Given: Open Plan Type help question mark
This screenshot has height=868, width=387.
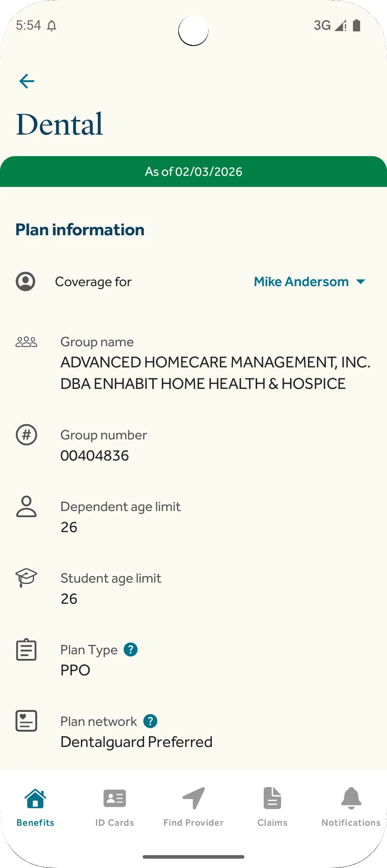Looking at the screenshot, I should (x=131, y=650).
